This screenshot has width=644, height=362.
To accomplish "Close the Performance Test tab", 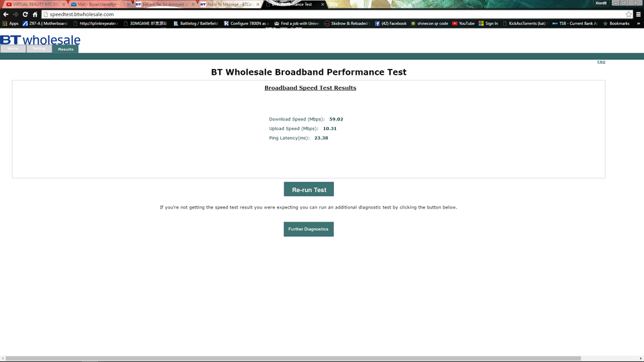I will tap(322, 4).
